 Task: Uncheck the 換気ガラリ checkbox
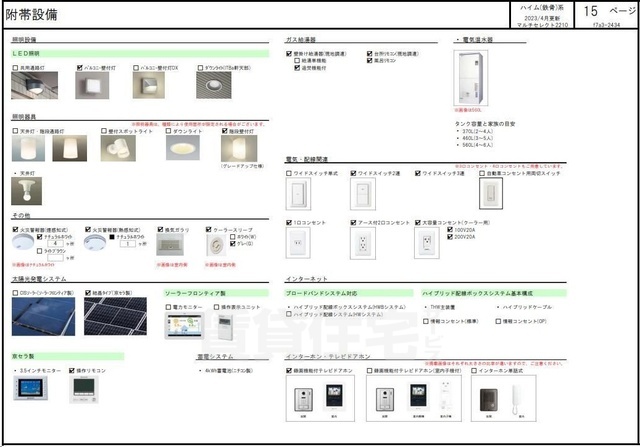click(x=160, y=230)
